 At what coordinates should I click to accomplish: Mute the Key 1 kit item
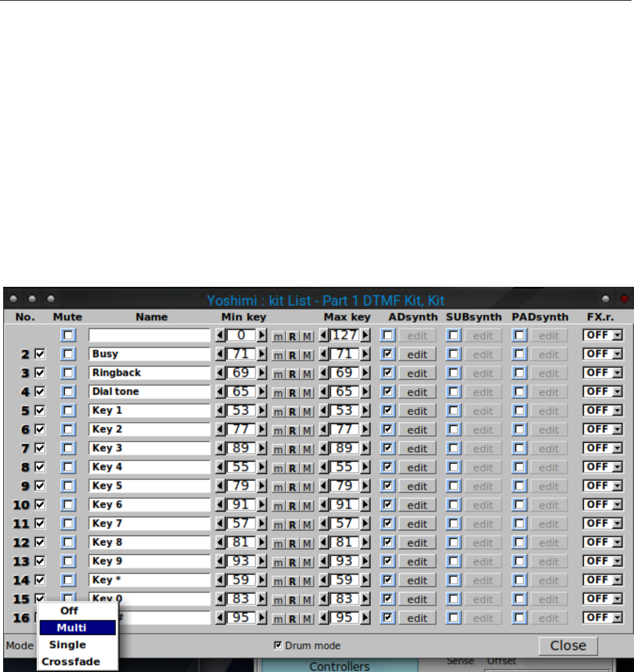[68, 411]
